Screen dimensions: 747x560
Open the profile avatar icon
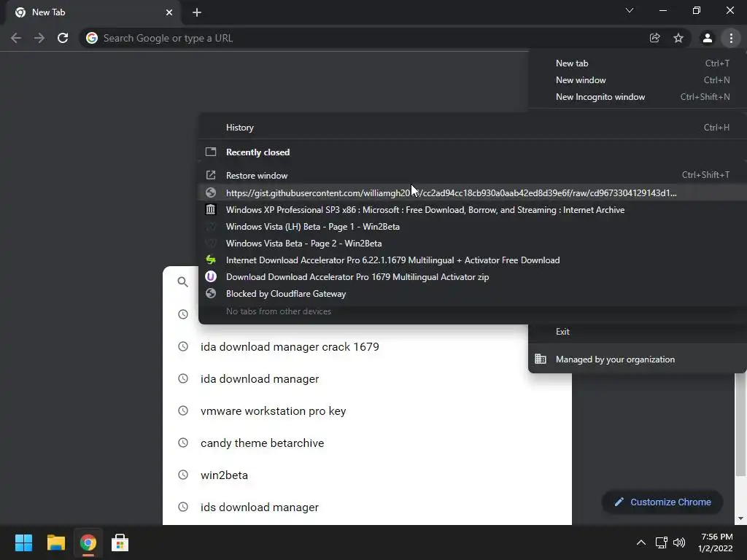point(708,38)
